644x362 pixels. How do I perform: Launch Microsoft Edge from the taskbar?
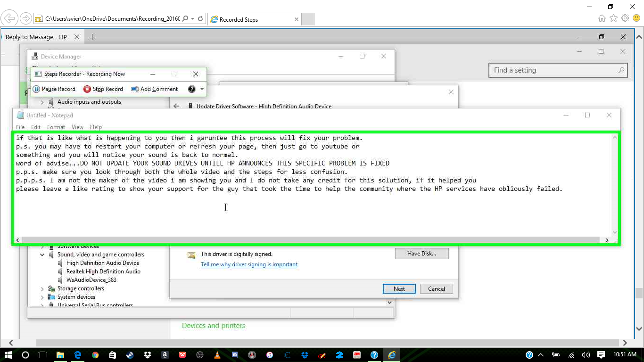point(78,355)
